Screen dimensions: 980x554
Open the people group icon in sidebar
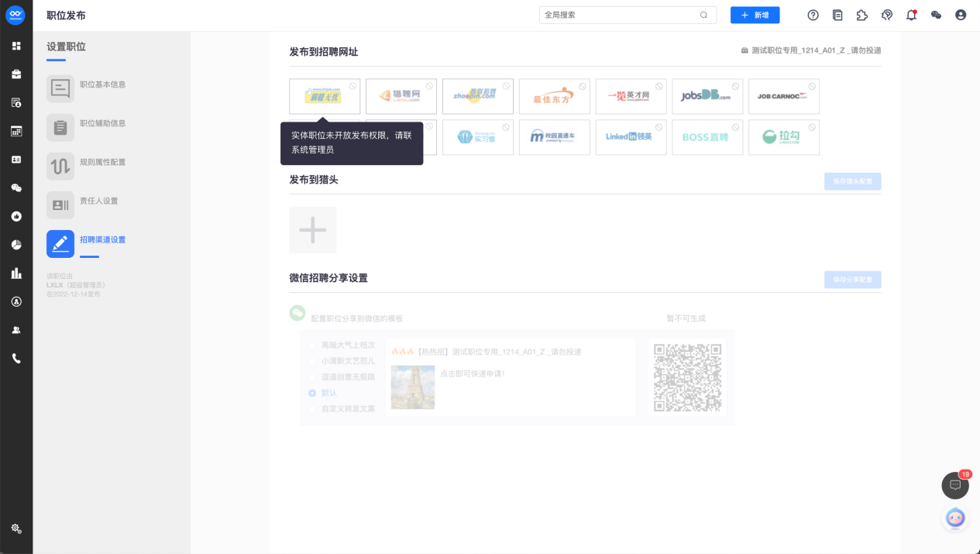click(x=16, y=330)
